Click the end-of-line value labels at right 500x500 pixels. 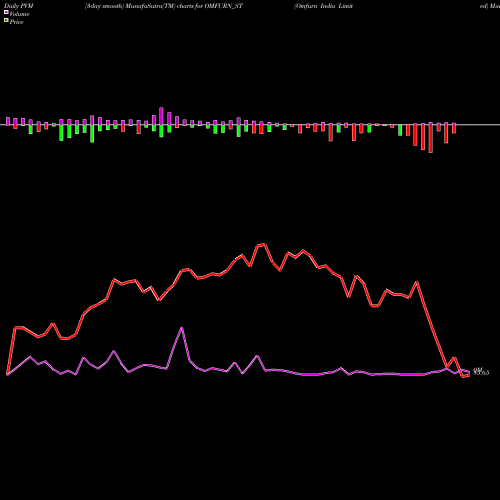point(481,371)
